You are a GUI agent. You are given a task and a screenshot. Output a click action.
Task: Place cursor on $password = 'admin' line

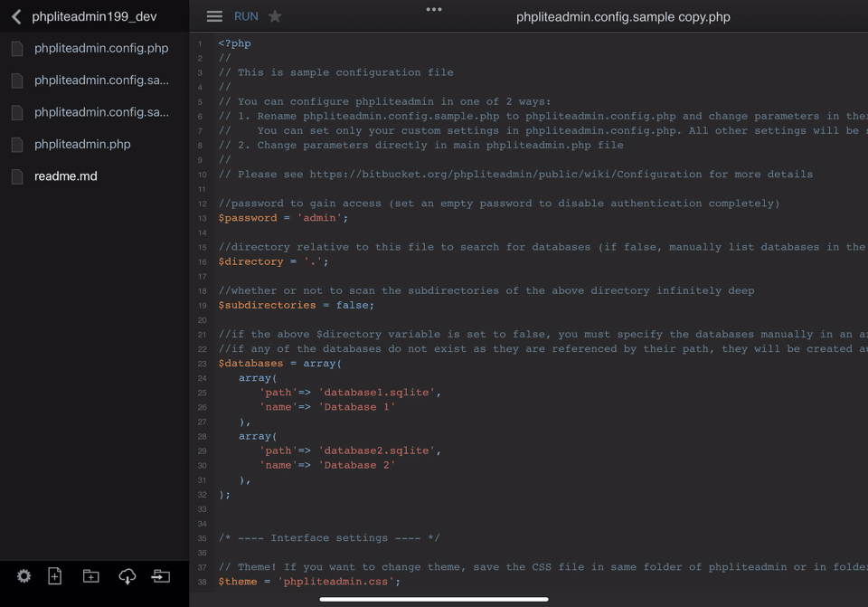tap(283, 218)
